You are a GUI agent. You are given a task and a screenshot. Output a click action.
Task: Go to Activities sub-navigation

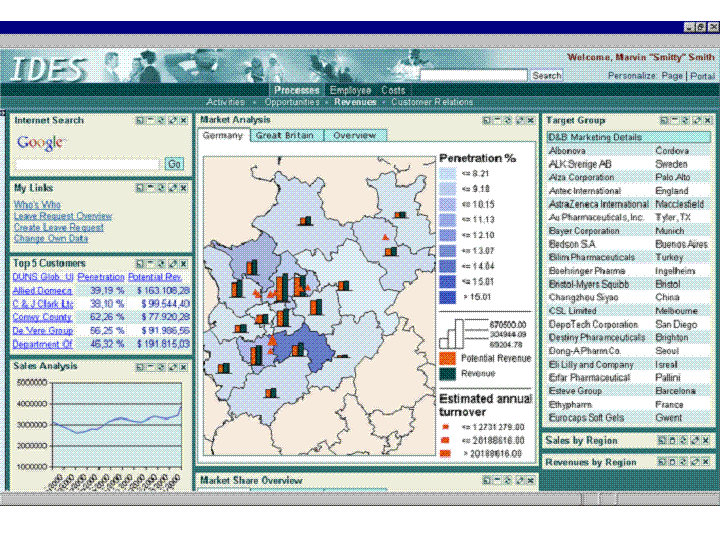tap(225, 102)
